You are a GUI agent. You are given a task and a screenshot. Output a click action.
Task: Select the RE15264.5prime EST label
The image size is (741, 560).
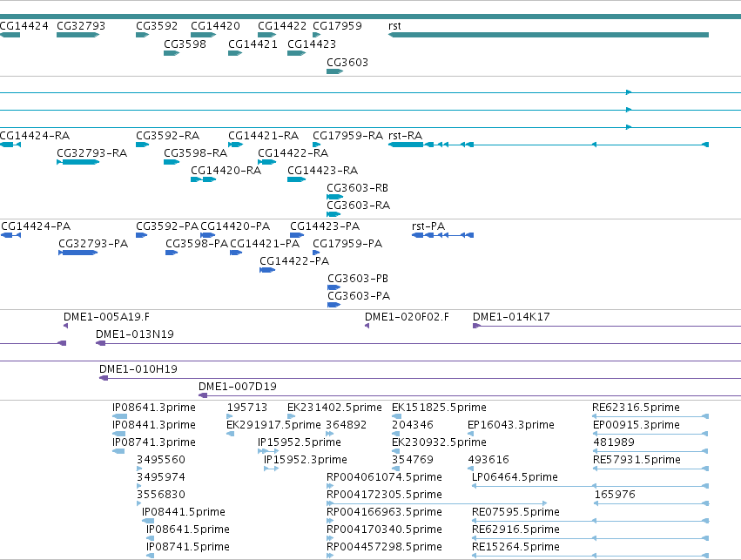coord(515,547)
